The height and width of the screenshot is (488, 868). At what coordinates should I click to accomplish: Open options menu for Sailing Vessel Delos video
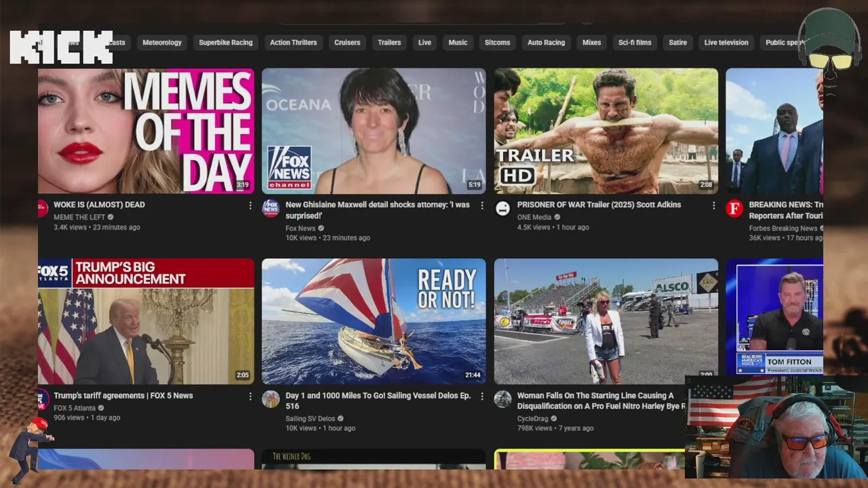[x=482, y=396]
